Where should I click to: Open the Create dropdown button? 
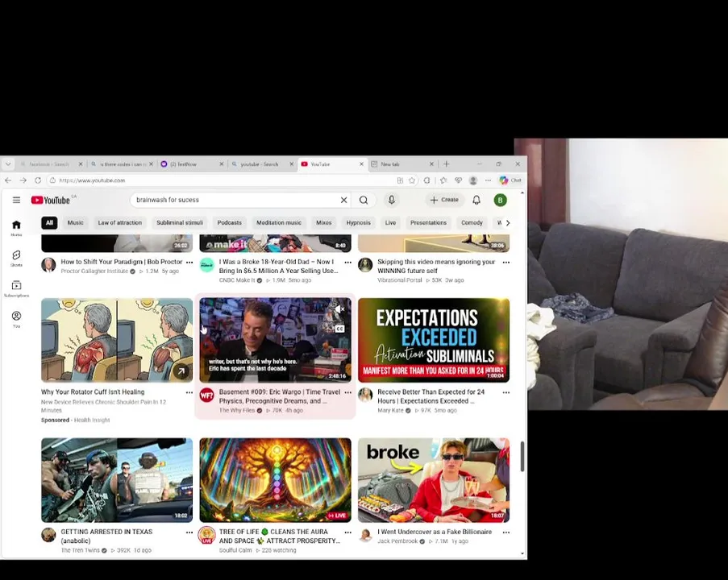(444, 200)
